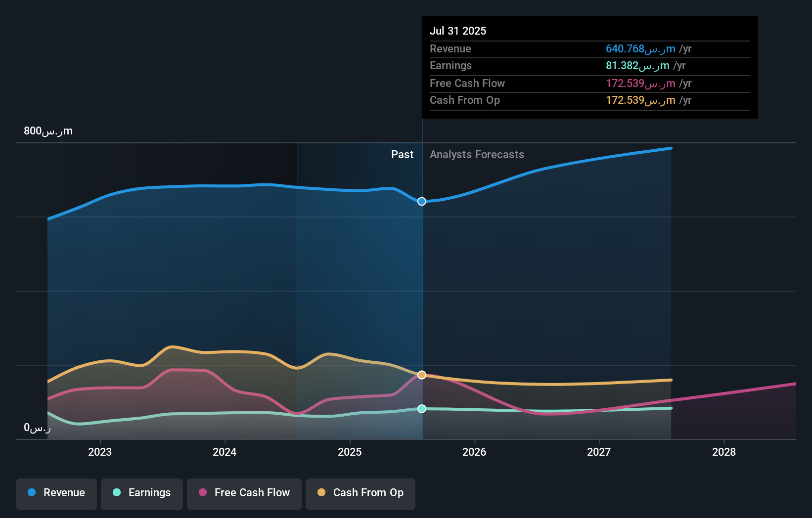
Task: Click the 0 y-axis label
Action: (x=37, y=428)
